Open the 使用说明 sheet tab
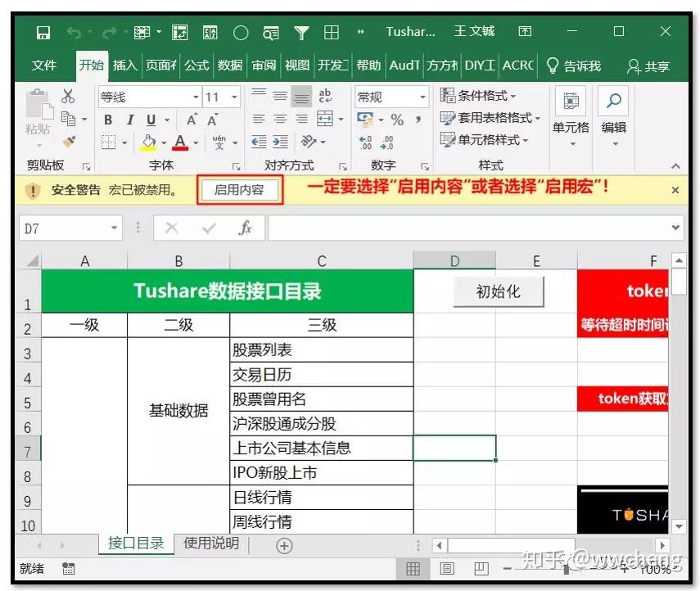Screen dimensions: 700x591 click(x=210, y=544)
